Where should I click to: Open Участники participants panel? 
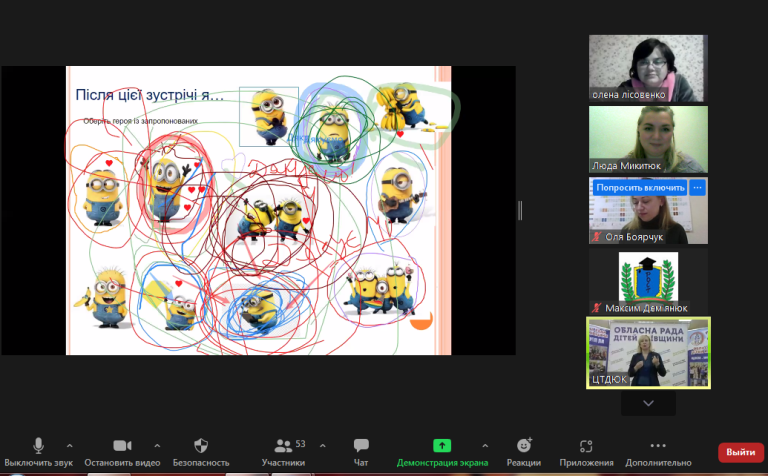(283, 452)
